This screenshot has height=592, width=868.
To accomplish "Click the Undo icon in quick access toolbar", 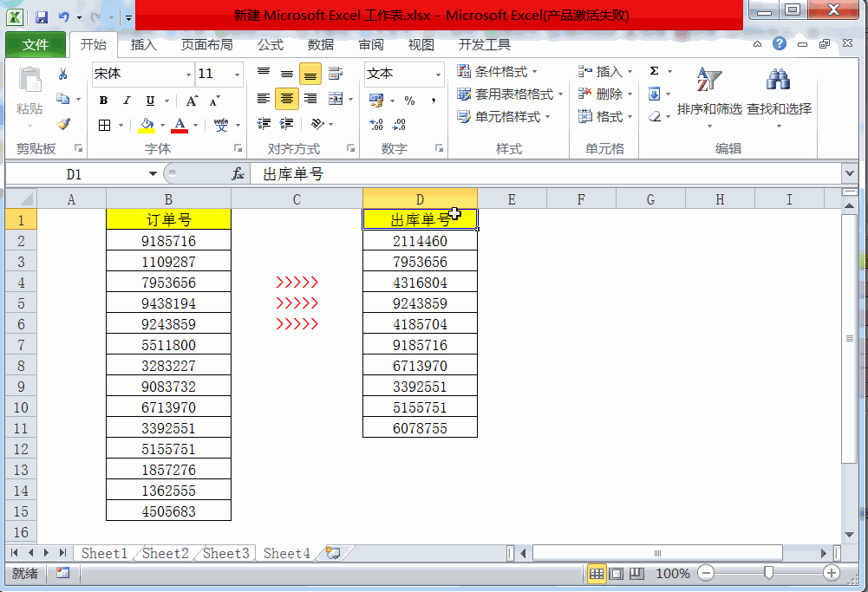I will tap(63, 17).
